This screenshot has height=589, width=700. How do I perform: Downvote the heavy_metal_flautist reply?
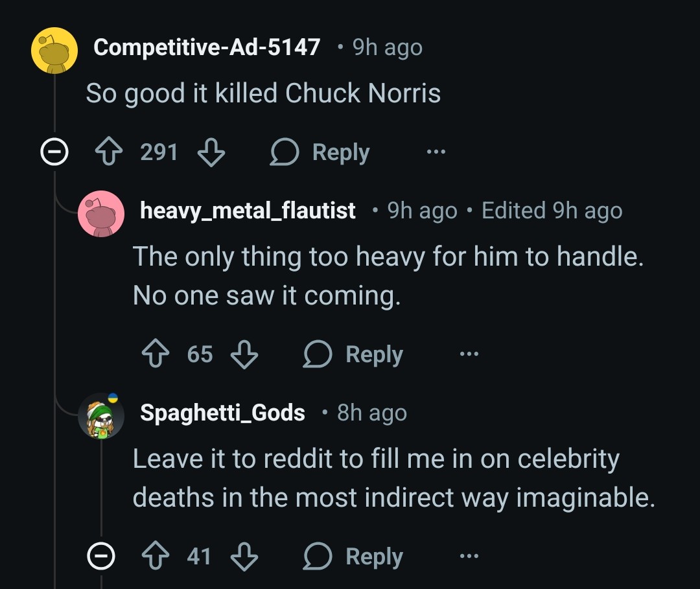click(x=244, y=354)
